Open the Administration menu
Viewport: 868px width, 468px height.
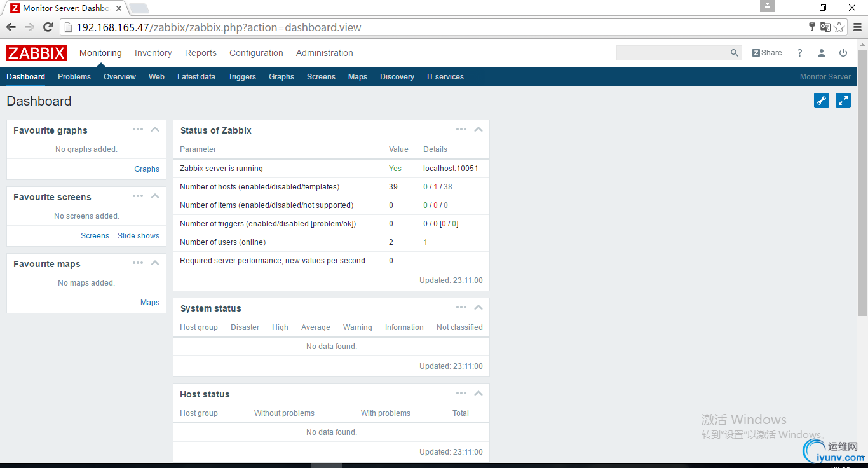[325, 53]
